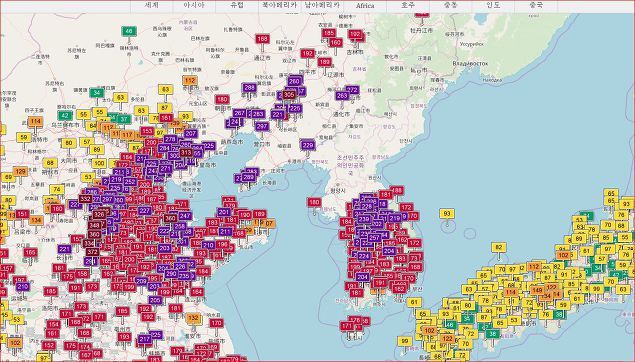Select the purple 247 coastal marker
Screen dimensions: 635x362
[185, 216]
